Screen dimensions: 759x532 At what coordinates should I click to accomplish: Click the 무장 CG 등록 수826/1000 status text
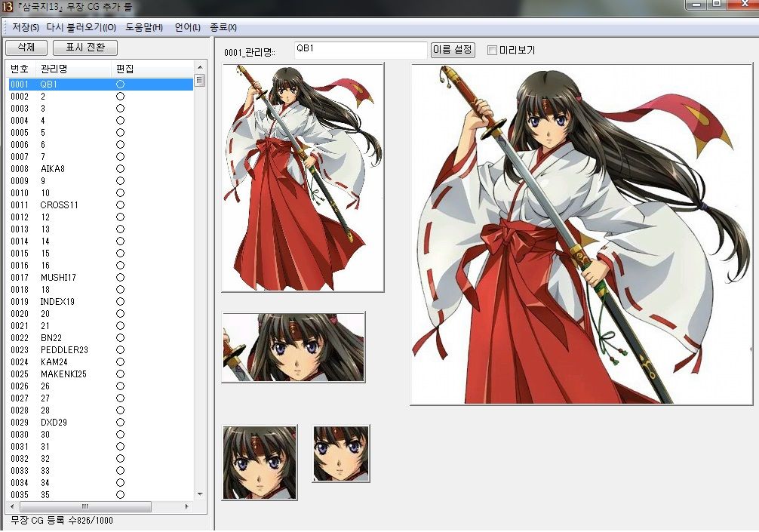pos(61,521)
